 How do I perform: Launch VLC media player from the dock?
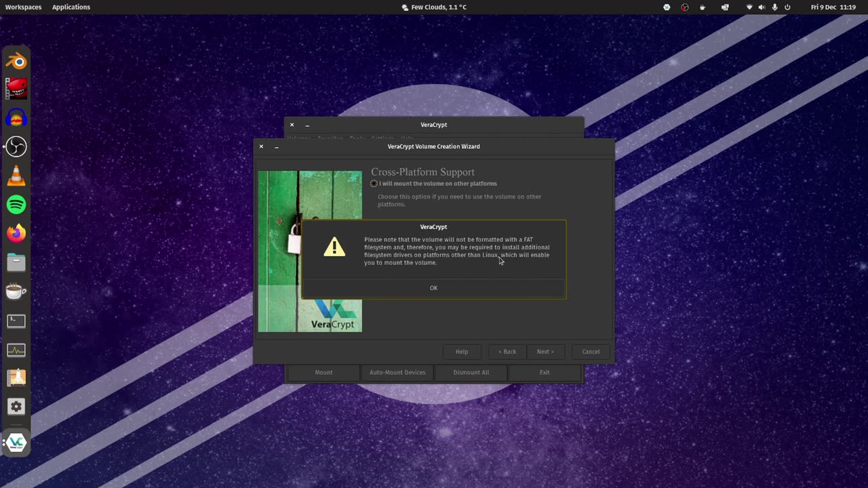(x=16, y=176)
